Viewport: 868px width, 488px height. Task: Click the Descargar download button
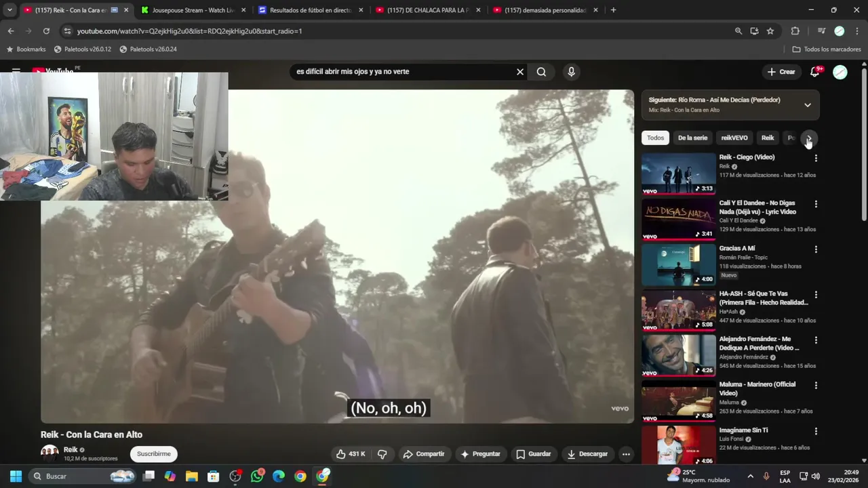587,454
